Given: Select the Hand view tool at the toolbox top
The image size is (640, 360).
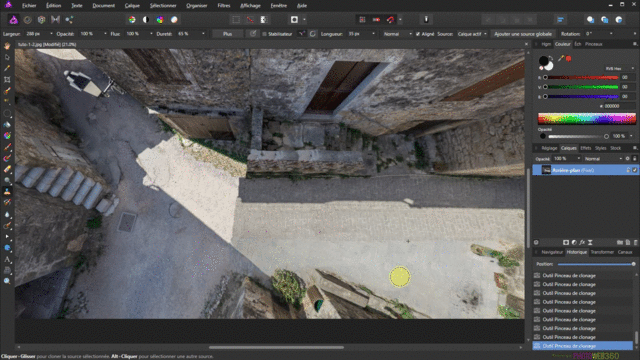Looking at the screenshot, I should [x=7, y=46].
